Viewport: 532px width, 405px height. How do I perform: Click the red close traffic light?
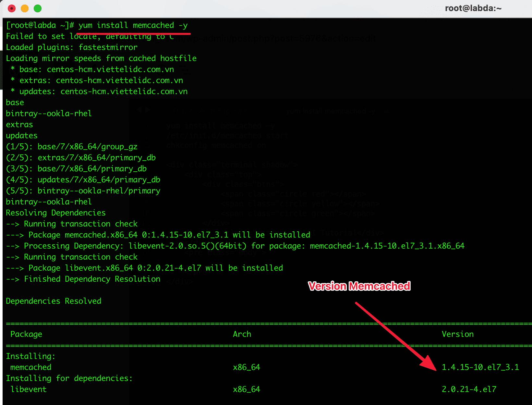(12, 8)
